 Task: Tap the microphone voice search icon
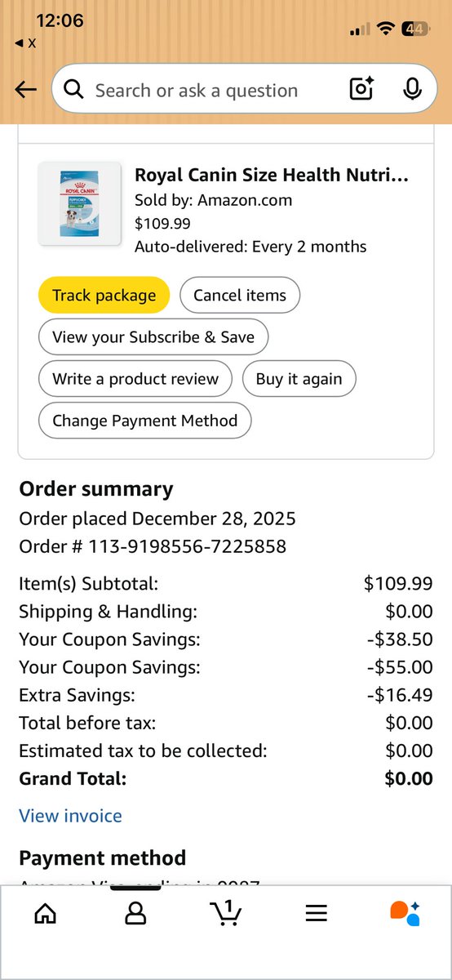[x=413, y=89]
